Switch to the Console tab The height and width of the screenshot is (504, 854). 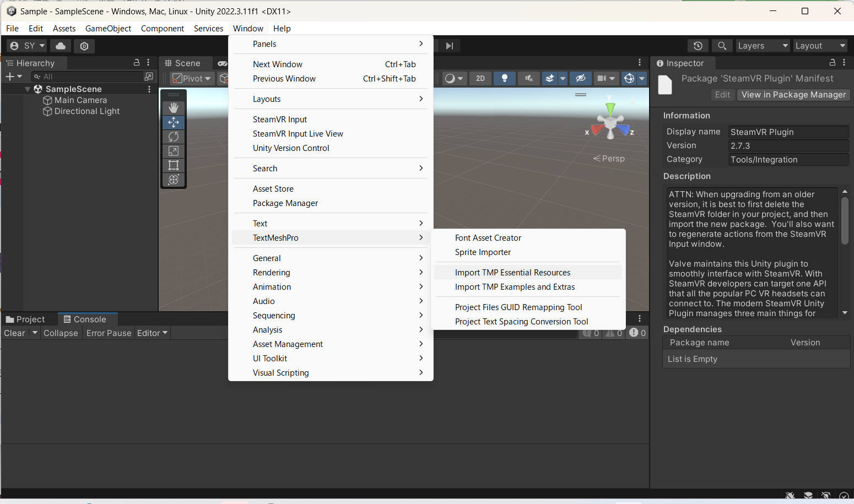[87, 319]
